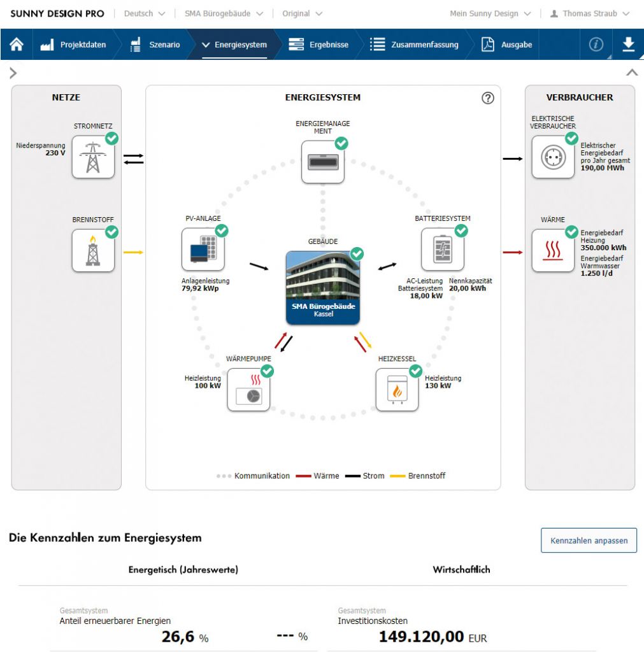
Task: Select the Brennstoff fuel tower tile
Action: click(x=93, y=251)
